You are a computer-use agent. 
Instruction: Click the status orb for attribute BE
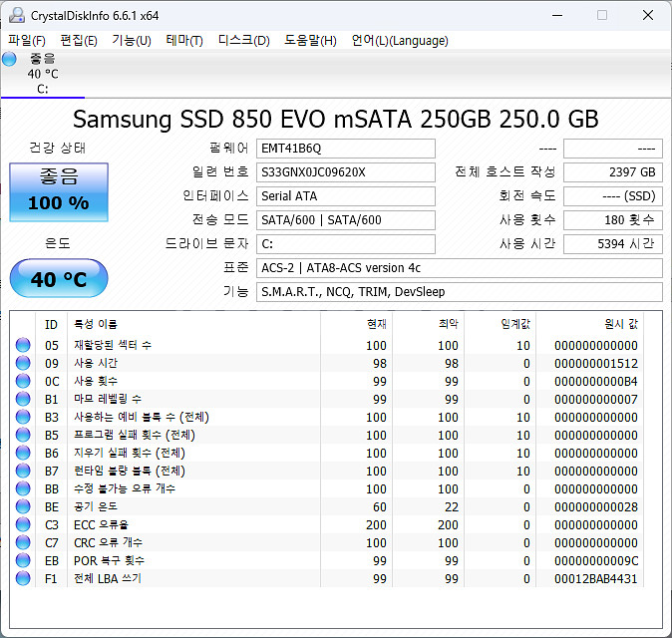[23, 506]
